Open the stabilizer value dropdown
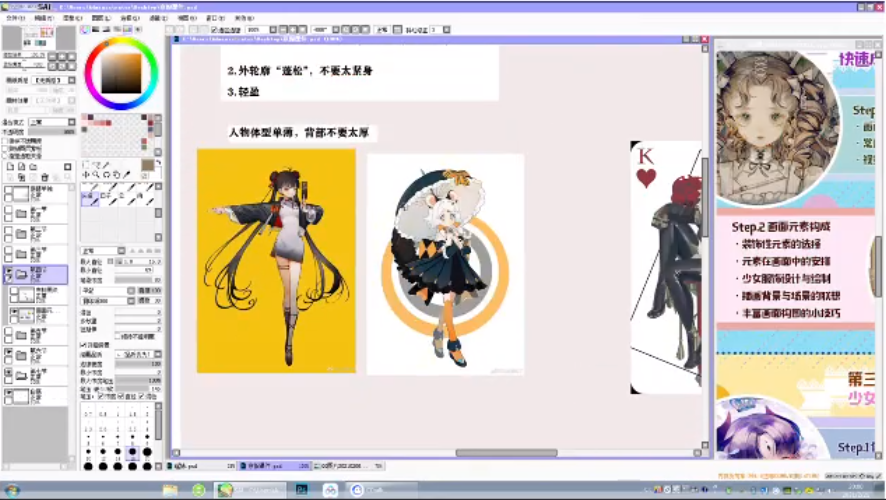This screenshot has width=886, height=500. pyautogui.click(x=446, y=29)
